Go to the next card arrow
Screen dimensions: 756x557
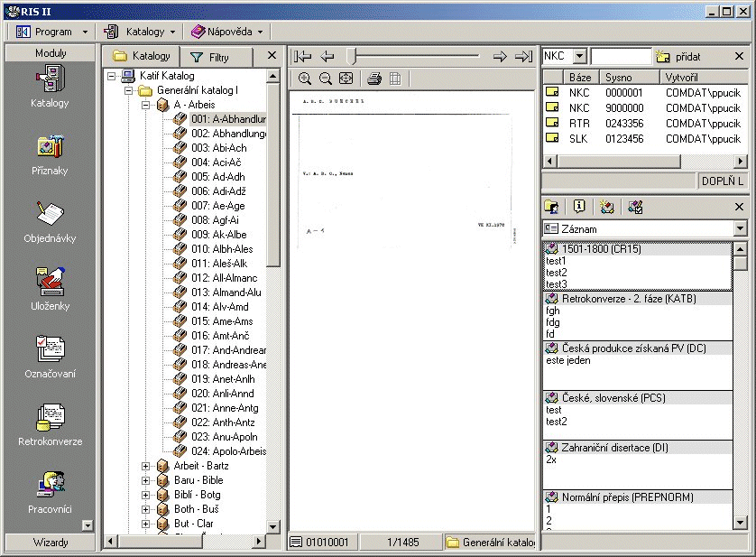pos(499,57)
